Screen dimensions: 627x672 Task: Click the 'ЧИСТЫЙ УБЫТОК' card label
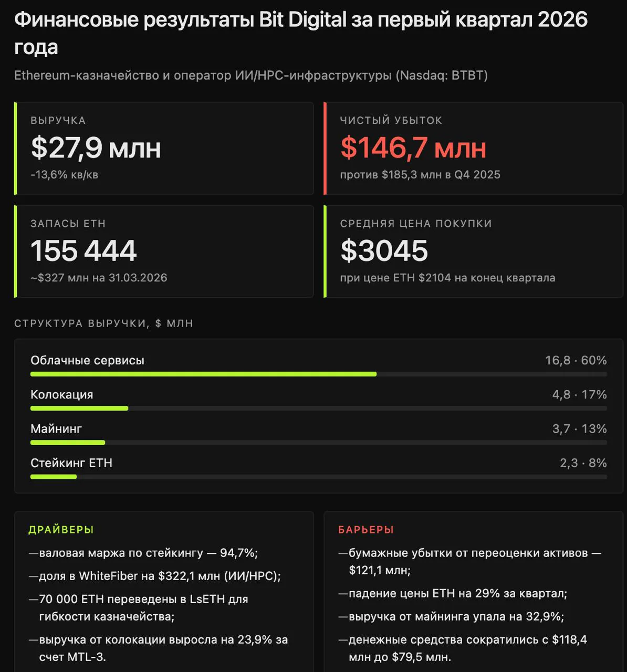tap(391, 121)
